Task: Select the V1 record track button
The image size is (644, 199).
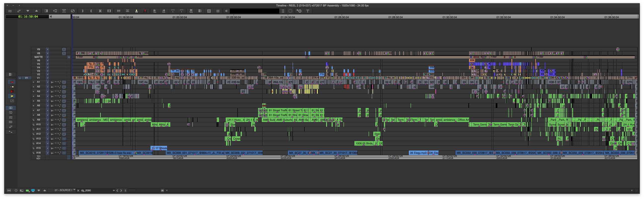Action: point(38,78)
